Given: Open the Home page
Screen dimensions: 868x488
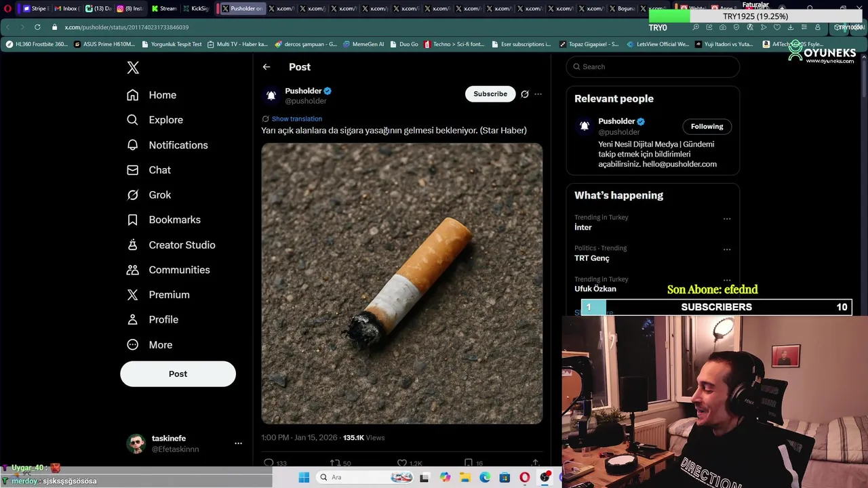Looking at the screenshot, I should pos(151,95).
